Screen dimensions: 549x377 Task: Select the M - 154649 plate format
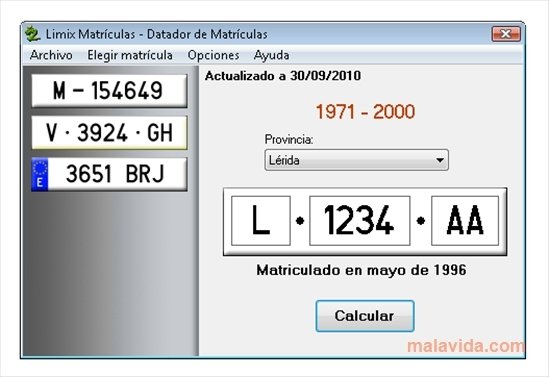coord(109,90)
